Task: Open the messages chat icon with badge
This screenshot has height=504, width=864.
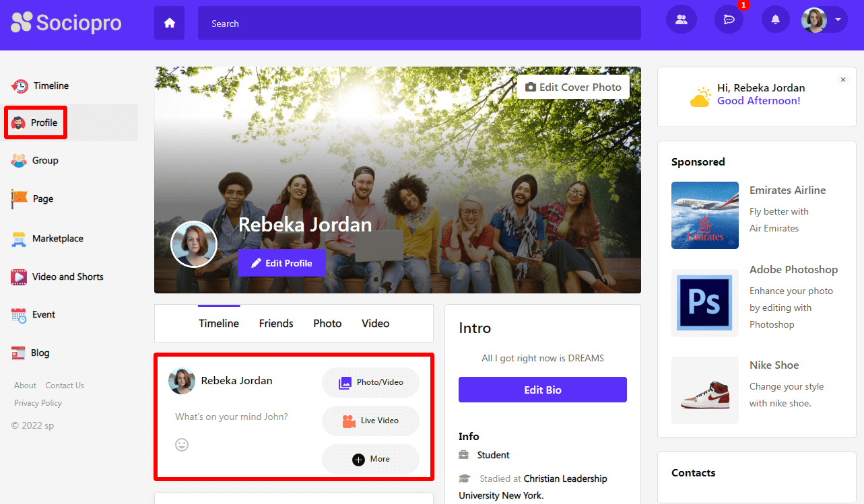Action: coord(729,20)
